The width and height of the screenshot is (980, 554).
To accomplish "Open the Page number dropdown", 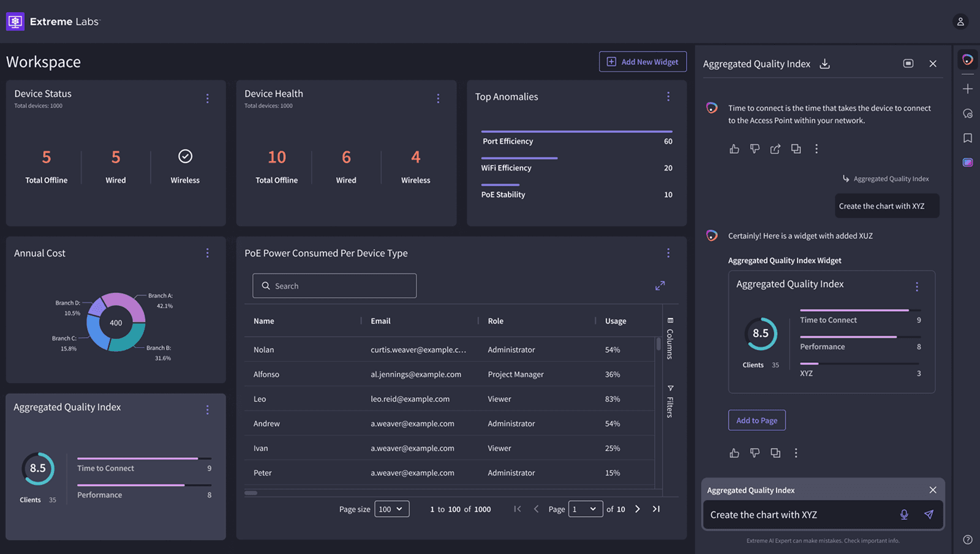I will coord(586,509).
